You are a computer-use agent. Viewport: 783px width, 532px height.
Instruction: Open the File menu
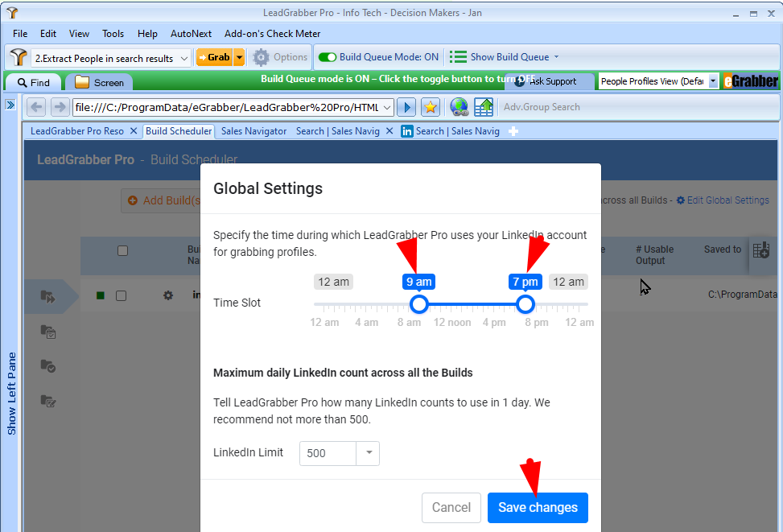click(20, 34)
